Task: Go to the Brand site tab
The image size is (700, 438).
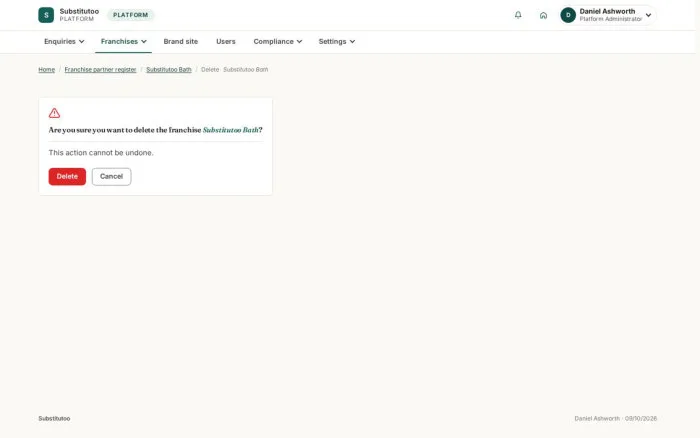Action: [181, 42]
